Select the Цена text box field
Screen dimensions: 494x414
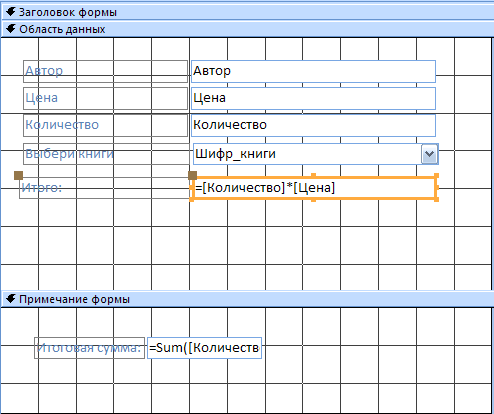[x=313, y=98]
